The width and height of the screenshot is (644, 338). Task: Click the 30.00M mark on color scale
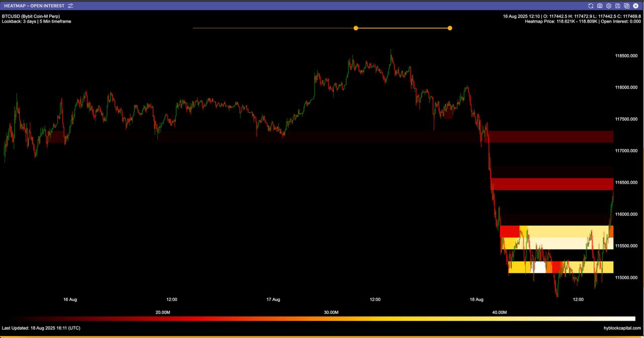click(x=331, y=312)
